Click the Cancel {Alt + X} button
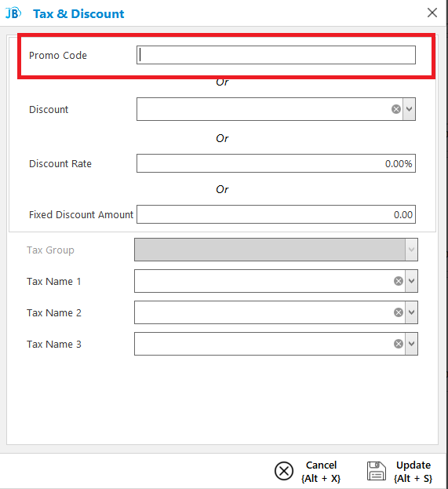Screen dimensions: 448x489 308,471
